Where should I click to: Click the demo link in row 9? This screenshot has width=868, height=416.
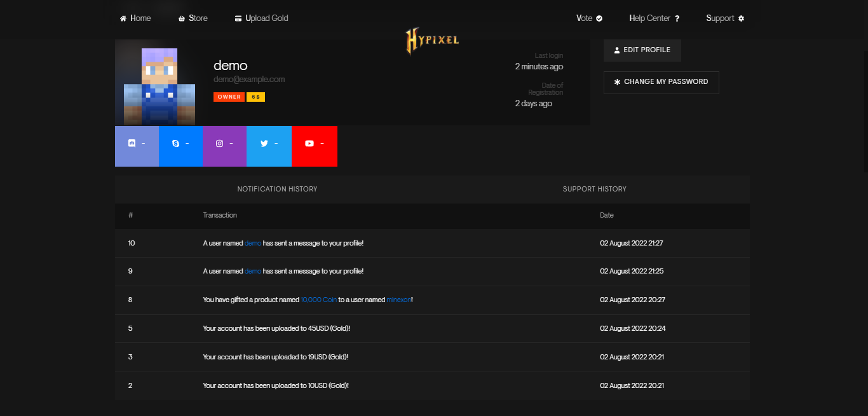coord(253,272)
